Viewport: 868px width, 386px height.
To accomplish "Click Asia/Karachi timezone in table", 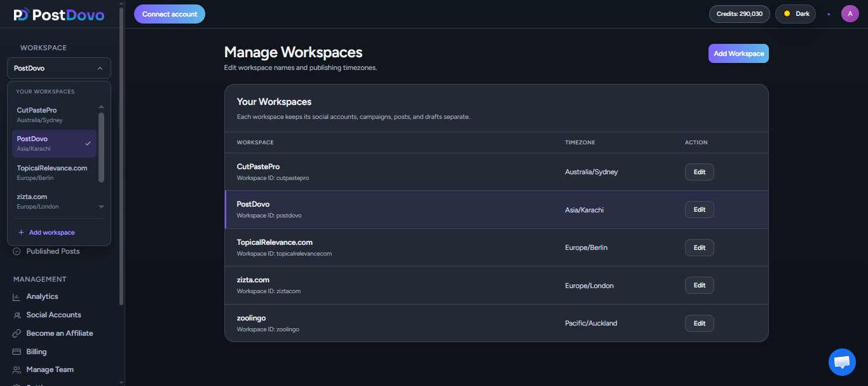I will tap(584, 210).
